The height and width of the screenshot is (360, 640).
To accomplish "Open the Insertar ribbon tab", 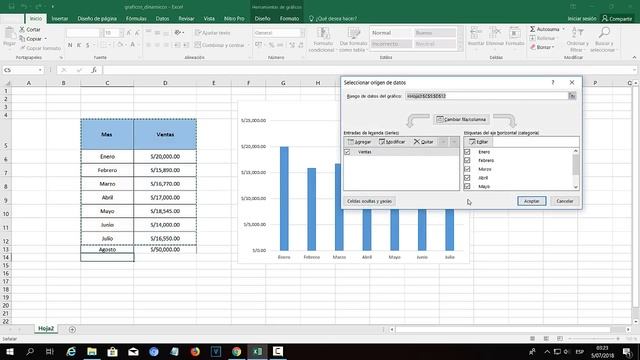I will (60, 18).
